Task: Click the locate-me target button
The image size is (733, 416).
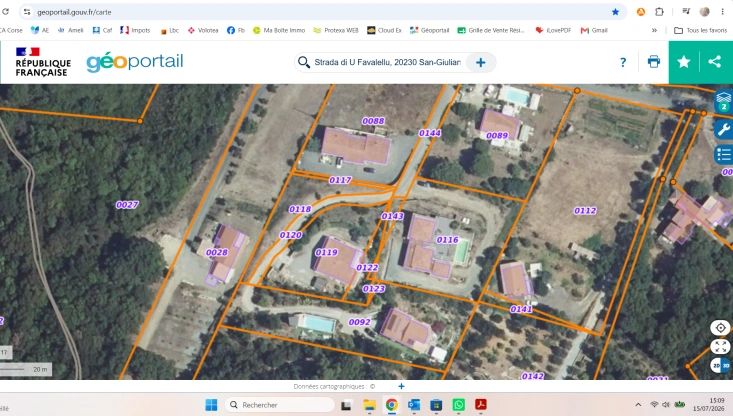Action: tap(720, 328)
